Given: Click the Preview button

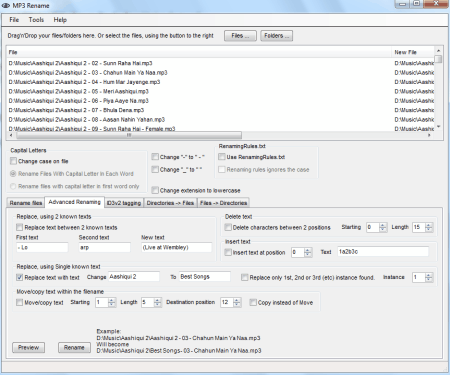Looking at the screenshot, I should point(28,347).
